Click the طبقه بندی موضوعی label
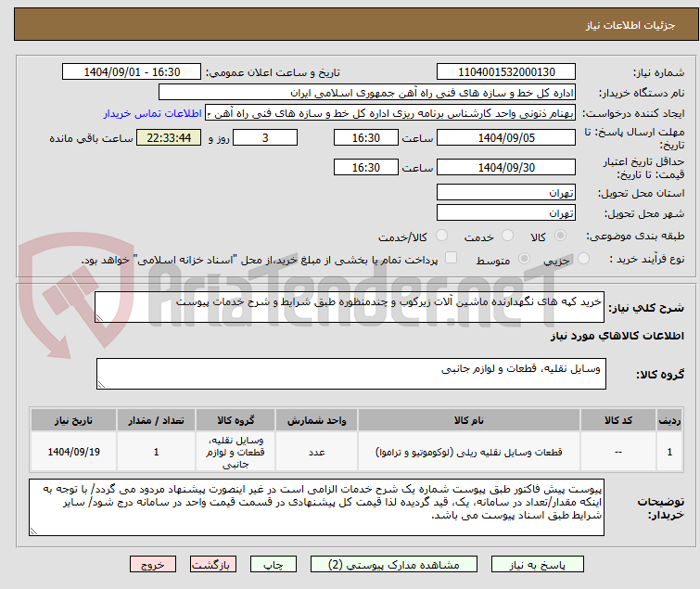700x589 pixels. point(635,236)
